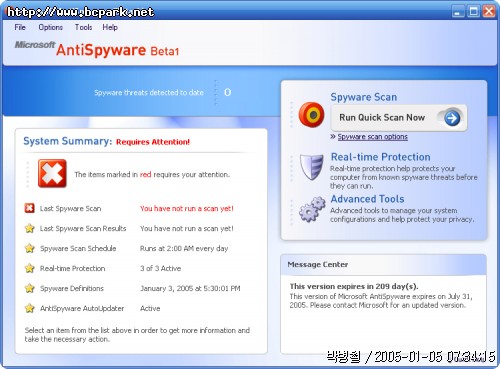
Task: Maximize the AntiSpyware window
Action: pos(473,11)
